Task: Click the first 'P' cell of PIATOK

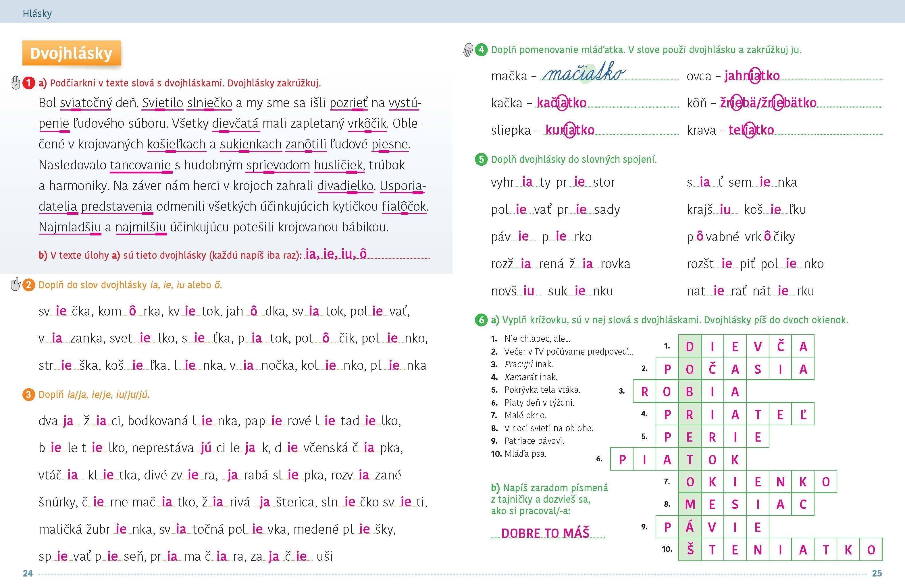Action: point(622,460)
